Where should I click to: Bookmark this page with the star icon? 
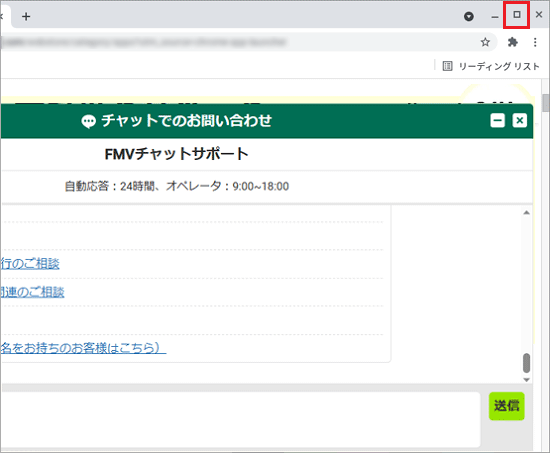click(485, 42)
